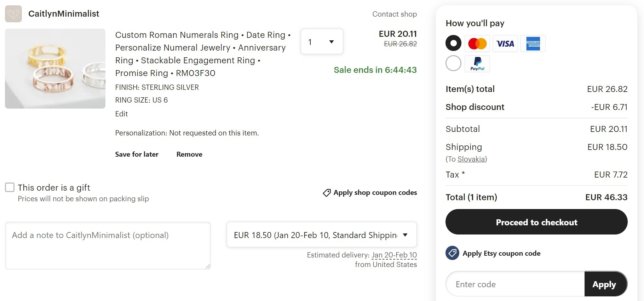Check the 'This order is a gift' checkbox

tap(10, 187)
